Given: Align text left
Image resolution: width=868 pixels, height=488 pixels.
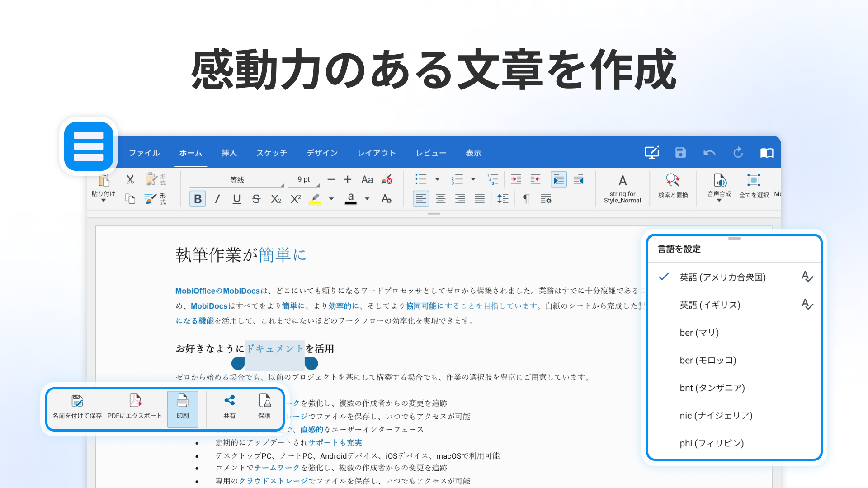Looking at the screenshot, I should click(421, 199).
